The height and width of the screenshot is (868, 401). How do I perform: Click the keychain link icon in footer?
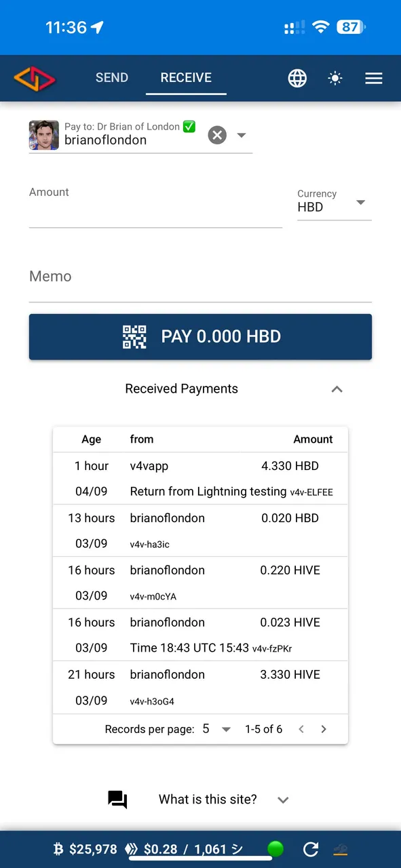(340, 849)
